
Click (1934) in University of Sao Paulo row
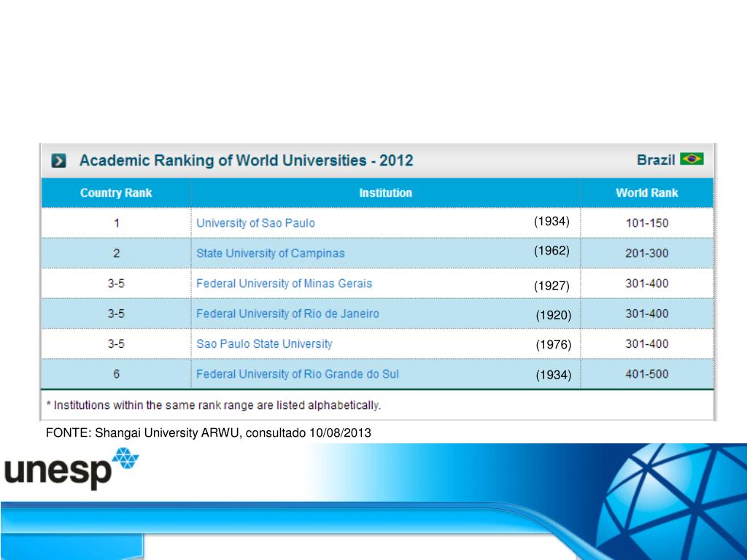pyautogui.click(x=551, y=222)
